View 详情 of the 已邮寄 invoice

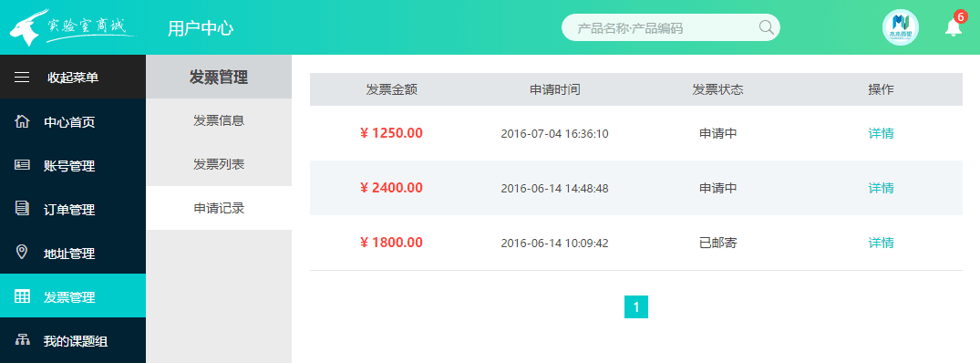coord(881,243)
